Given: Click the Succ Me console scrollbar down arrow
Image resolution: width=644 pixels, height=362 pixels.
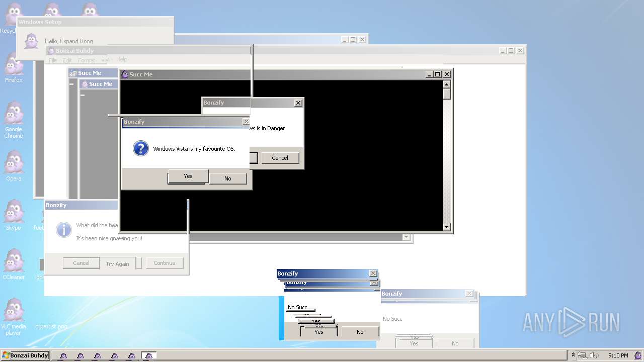Looking at the screenshot, I should (447, 227).
